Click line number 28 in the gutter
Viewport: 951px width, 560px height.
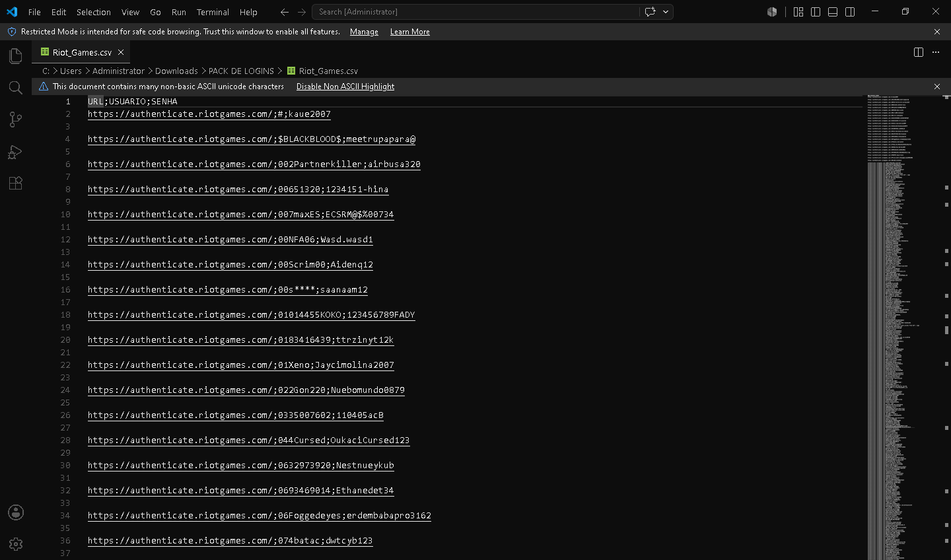coord(65,440)
